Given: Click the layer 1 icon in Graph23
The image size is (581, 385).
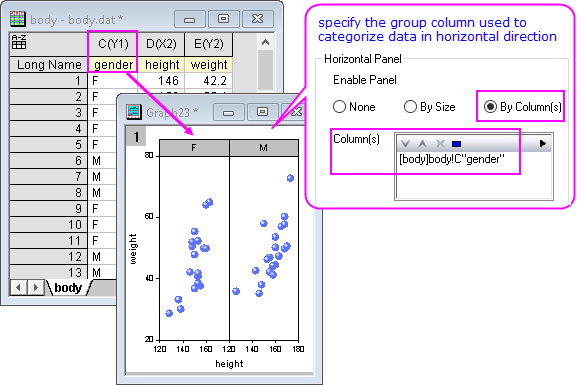Looking at the screenshot, I should [136, 137].
